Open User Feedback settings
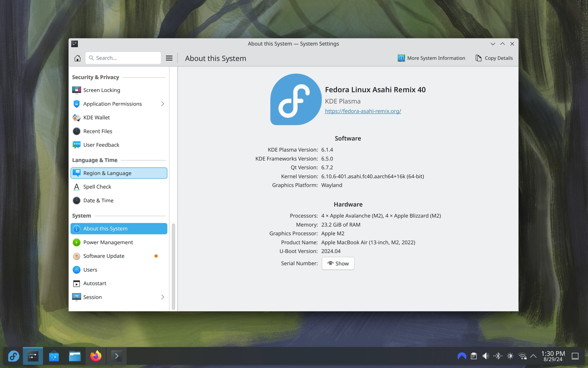Screen dimensions: 588x368 (x=119, y=145)
